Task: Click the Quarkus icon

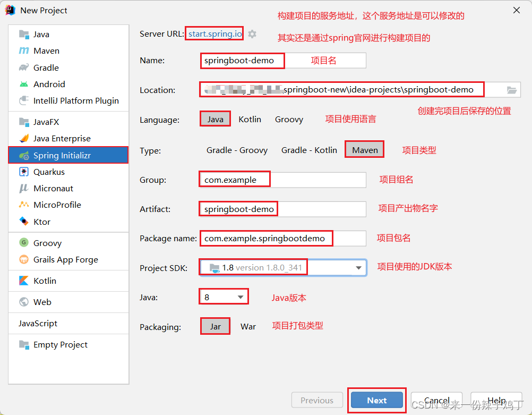Action: (24, 172)
